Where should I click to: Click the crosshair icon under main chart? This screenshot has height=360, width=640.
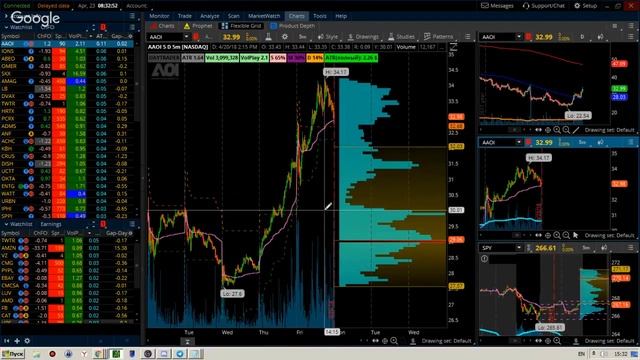384,341
